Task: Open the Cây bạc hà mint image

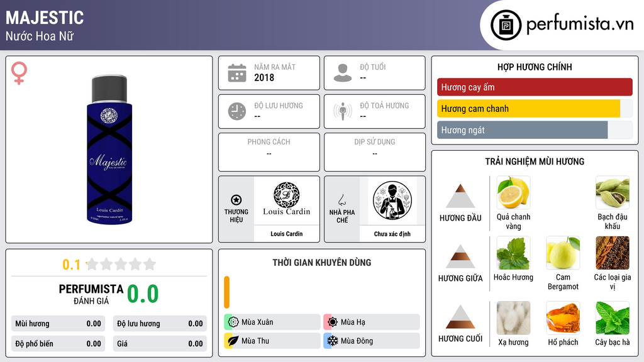Action: (613, 318)
